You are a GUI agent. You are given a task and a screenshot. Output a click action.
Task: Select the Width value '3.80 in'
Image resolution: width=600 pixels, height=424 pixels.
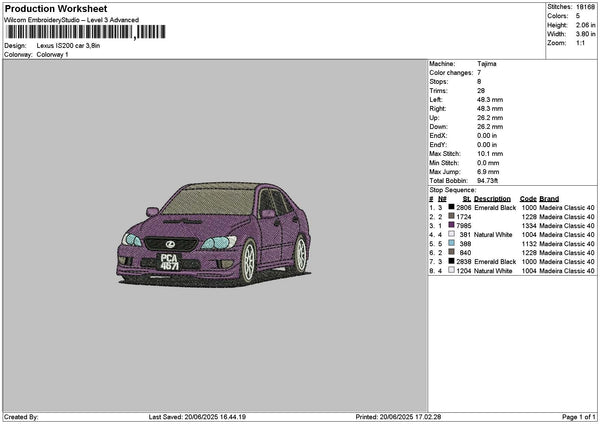point(585,34)
